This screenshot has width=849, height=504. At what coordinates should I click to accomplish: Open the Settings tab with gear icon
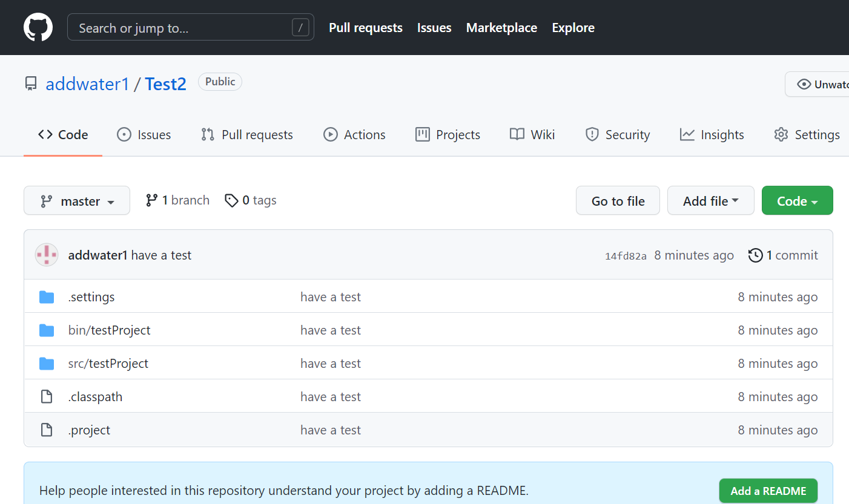pos(807,135)
